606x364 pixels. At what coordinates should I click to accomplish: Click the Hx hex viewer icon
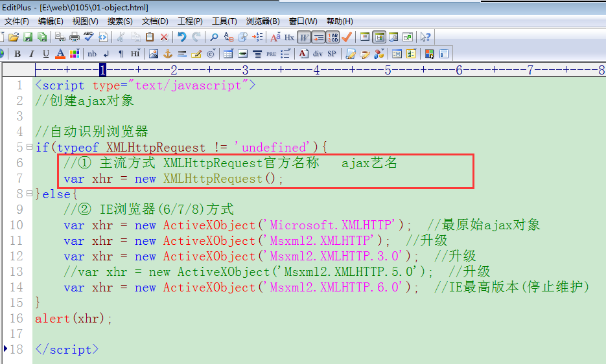click(289, 37)
